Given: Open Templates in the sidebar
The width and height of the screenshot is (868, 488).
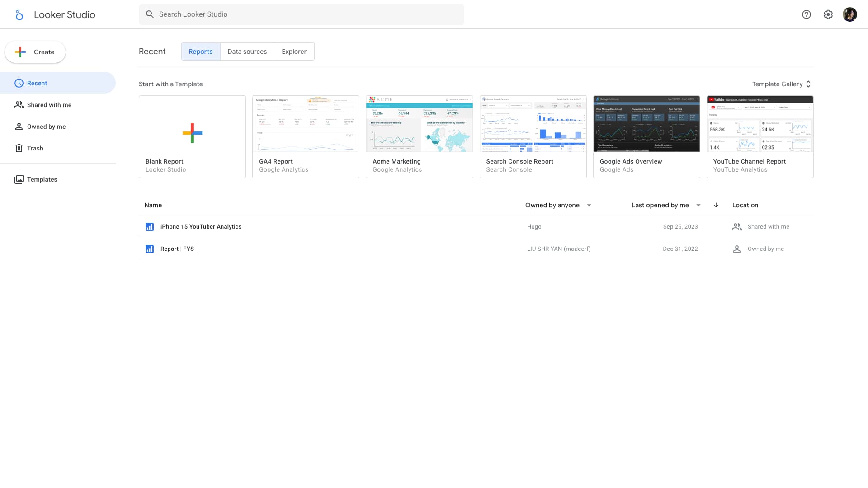Looking at the screenshot, I should tap(58, 179).
